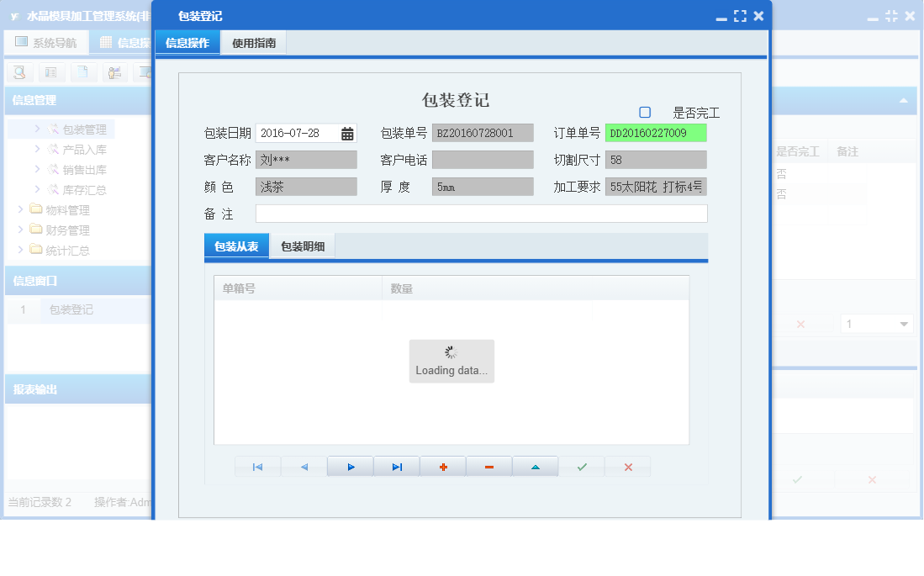Open the 系统导航 menu
Image resolution: width=924 pixels, height=576 pixels.
[46, 41]
